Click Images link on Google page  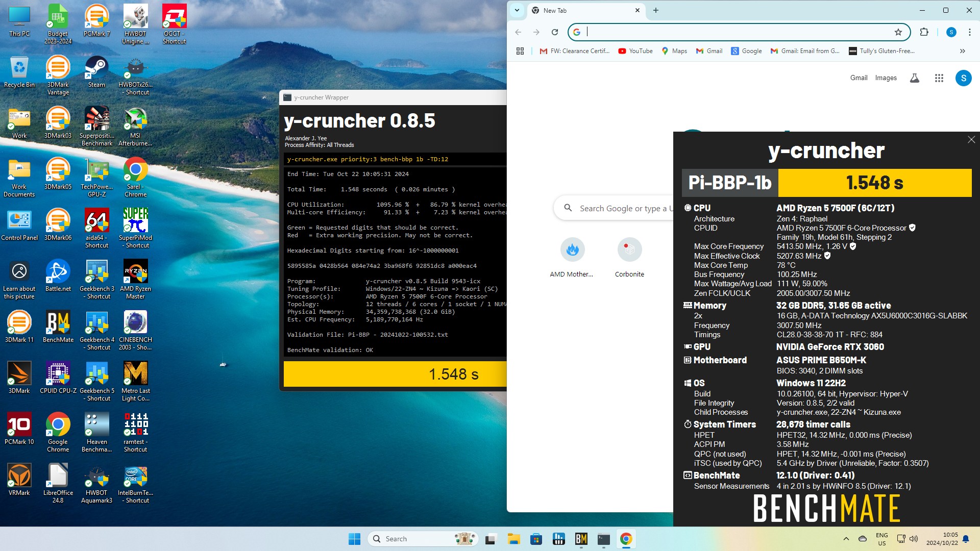[886, 78]
